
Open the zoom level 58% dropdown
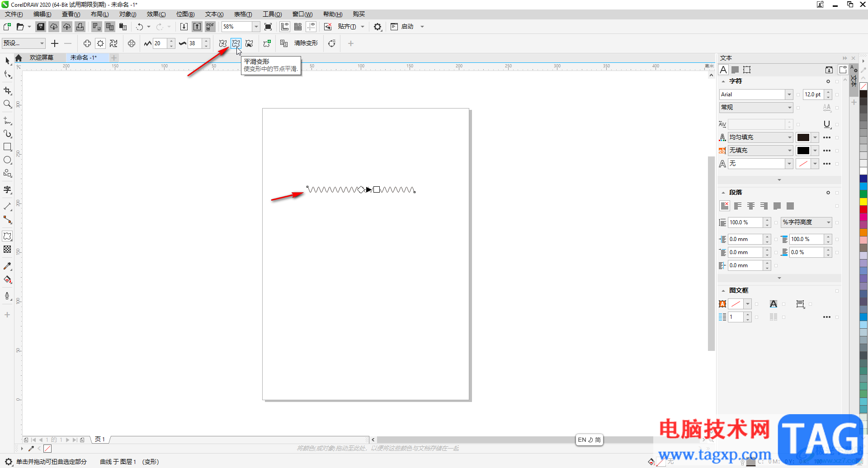click(256, 27)
